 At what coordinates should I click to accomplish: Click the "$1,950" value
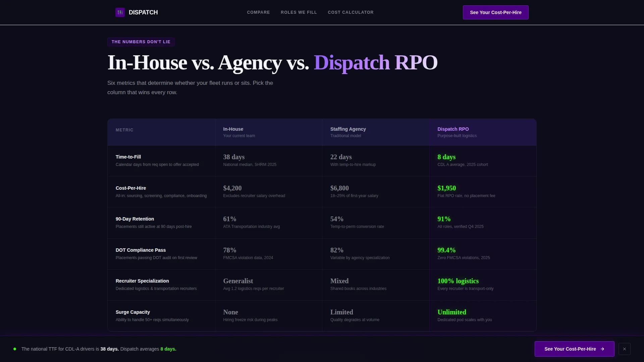click(x=446, y=188)
